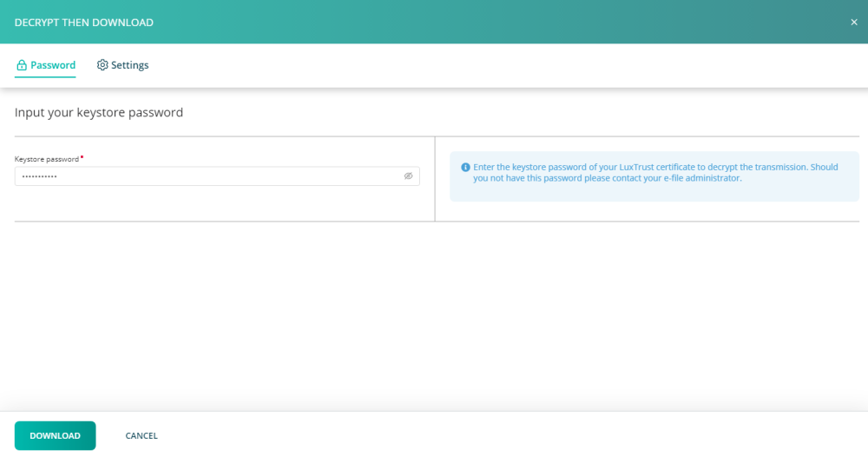Open the Settings tab

coord(129,65)
